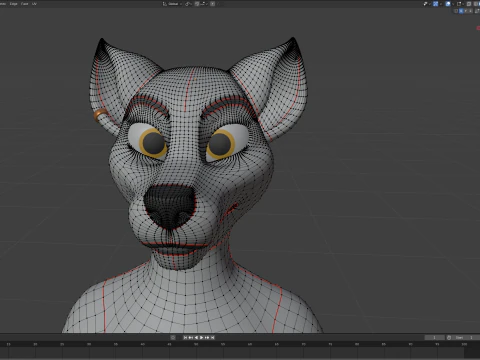Click the current frame number field
The width and height of the screenshot is (480, 360).
435,338
